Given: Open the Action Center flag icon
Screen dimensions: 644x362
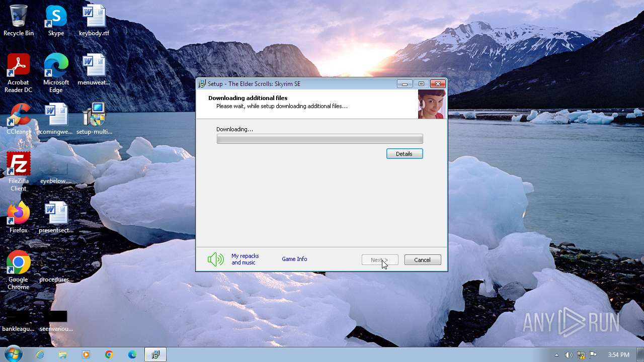Looking at the screenshot, I should coord(593,355).
